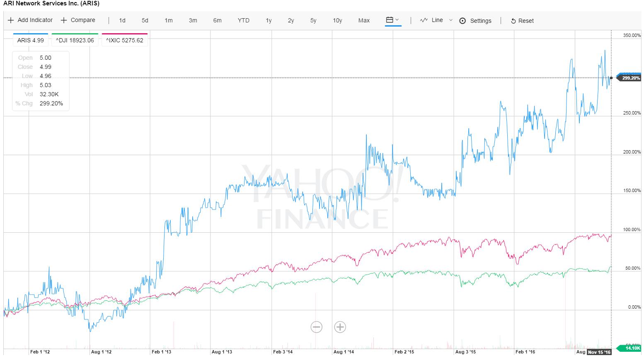This screenshot has height=358, width=644.
Task: Click the Nov 15 '16 date marker
Action: pos(600,352)
